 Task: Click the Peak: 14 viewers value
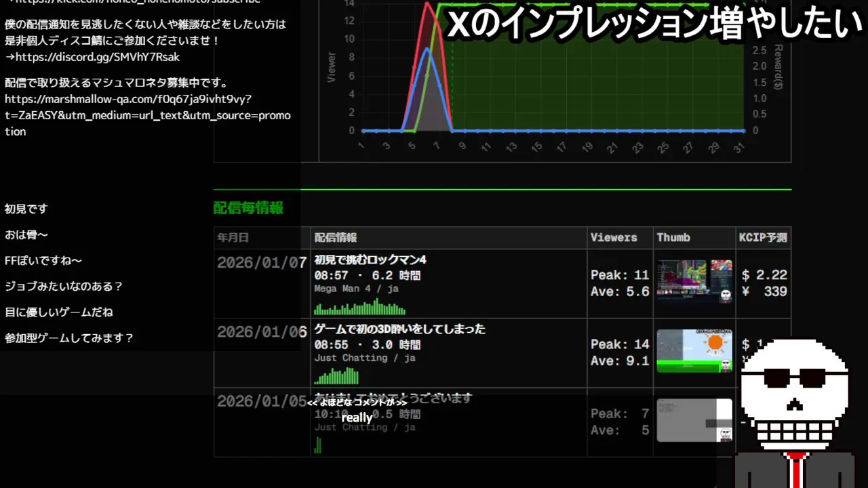(x=620, y=344)
